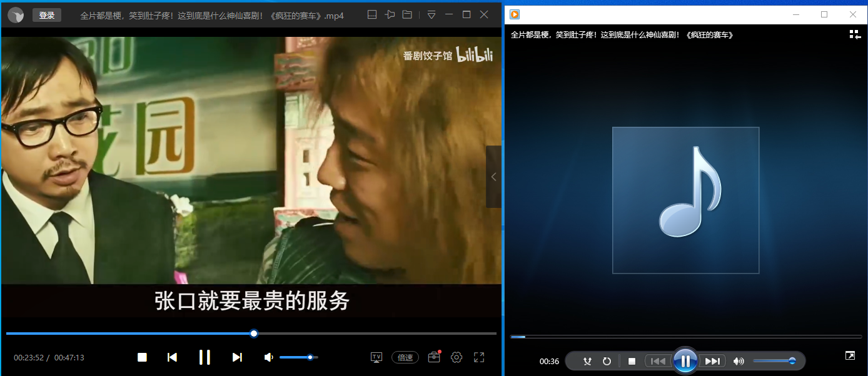This screenshot has height=376, width=868.
Task: Cast video to TV with projection icon
Action: (376, 357)
